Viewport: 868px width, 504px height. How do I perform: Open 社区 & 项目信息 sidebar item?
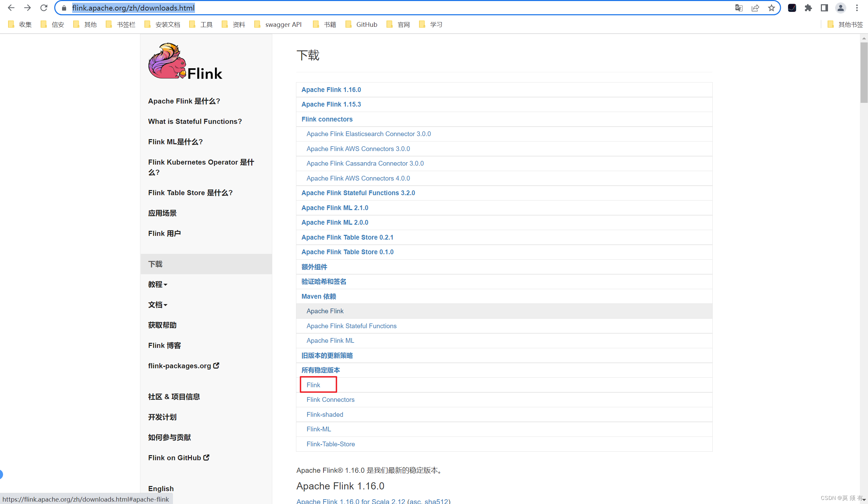pyautogui.click(x=174, y=397)
